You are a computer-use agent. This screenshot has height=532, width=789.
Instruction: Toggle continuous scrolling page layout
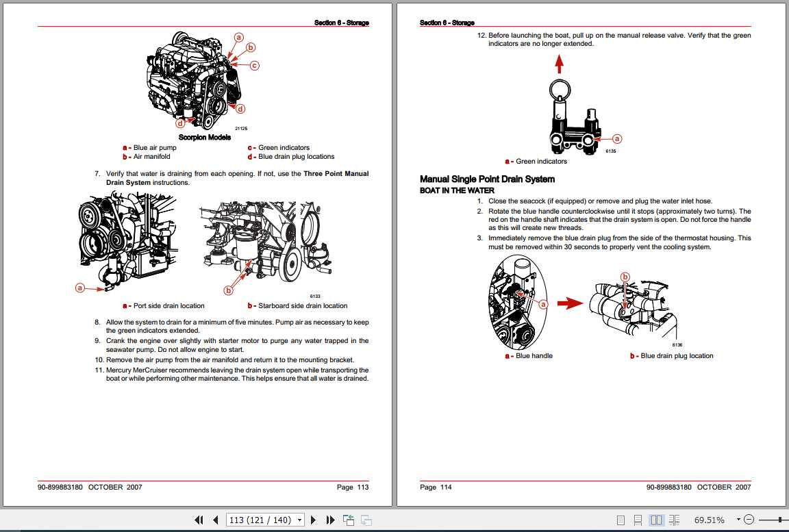(638, 520)
